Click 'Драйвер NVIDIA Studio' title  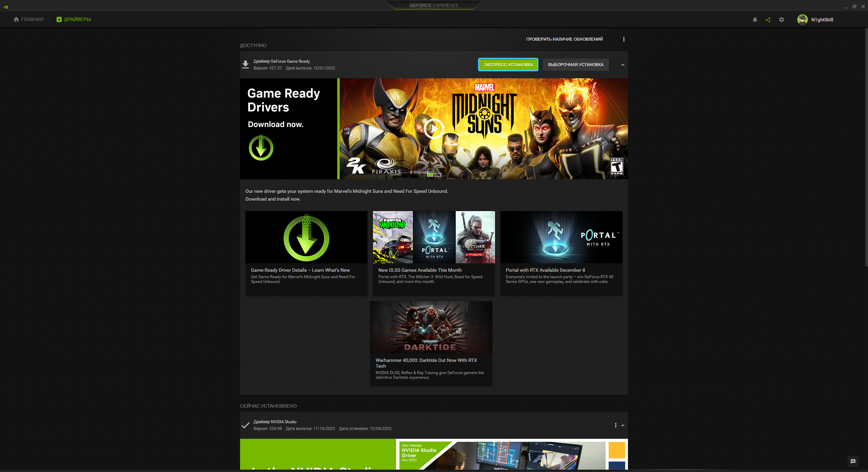[275, 422]
